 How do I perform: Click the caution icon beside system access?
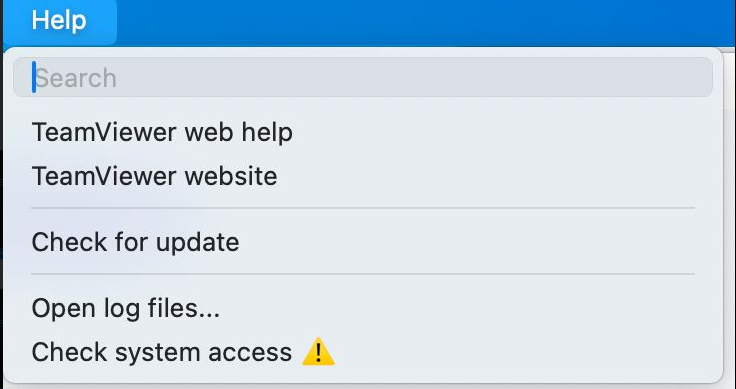coord(318,351)
